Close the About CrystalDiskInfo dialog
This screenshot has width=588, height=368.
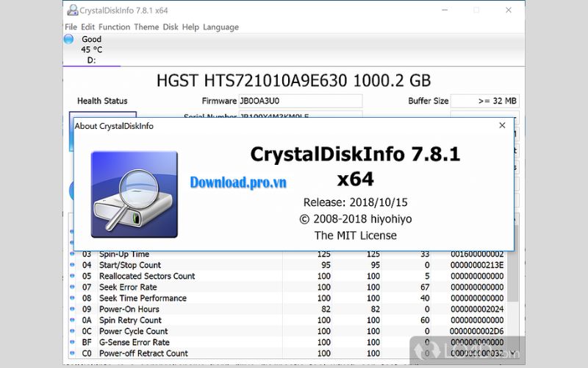(502, 126)
